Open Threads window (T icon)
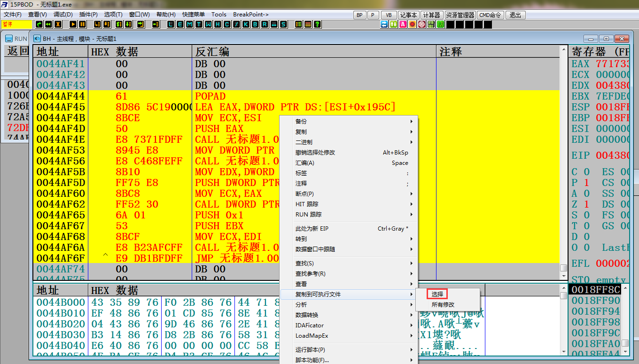 point(199,24)
